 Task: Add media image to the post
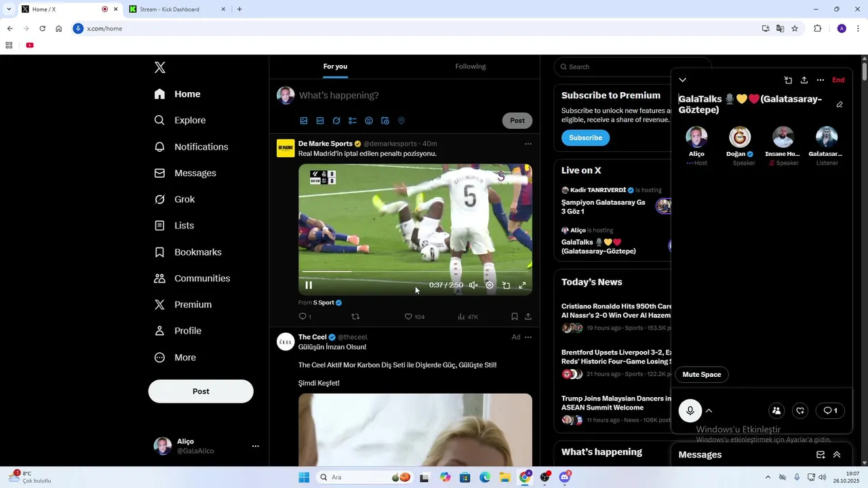click(x=304, y=121)
